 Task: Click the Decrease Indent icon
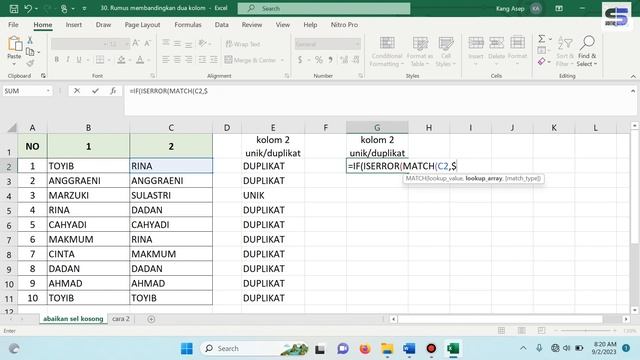pyautogui.click(x=202, y=60)
